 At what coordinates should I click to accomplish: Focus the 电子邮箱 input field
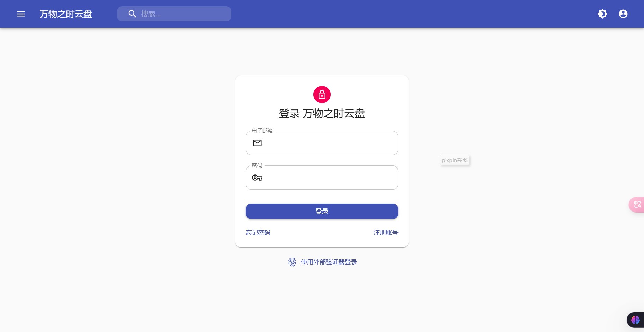click(x=322, y=143)
